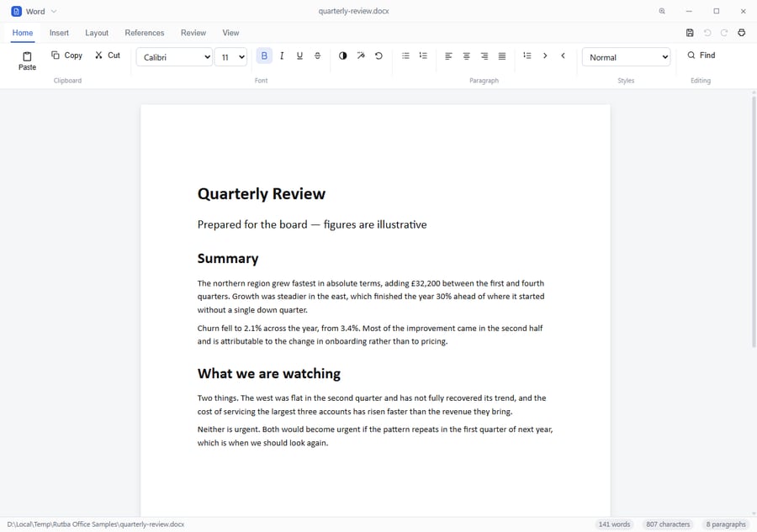Screen dimensions: 757x532
Task: Switch to the Review tab
Action: (193, 33)
